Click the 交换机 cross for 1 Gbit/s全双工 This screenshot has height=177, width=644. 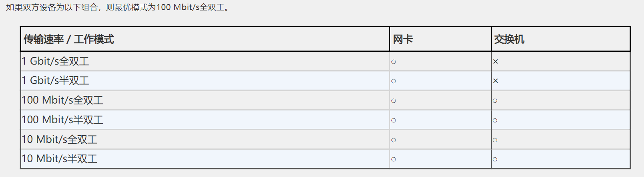tap(496, 62)
